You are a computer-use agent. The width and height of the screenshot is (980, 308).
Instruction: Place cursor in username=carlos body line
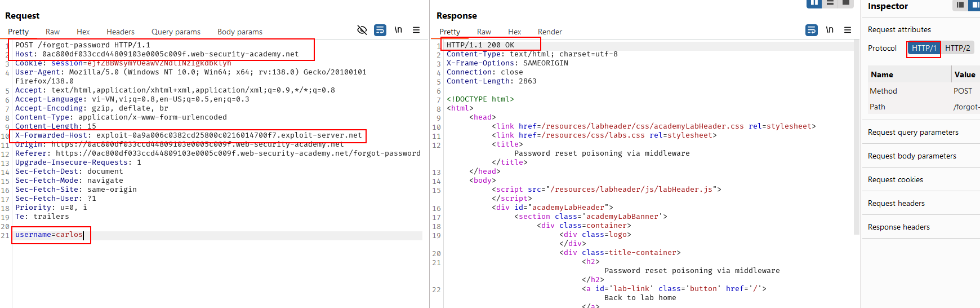point(49,235)
